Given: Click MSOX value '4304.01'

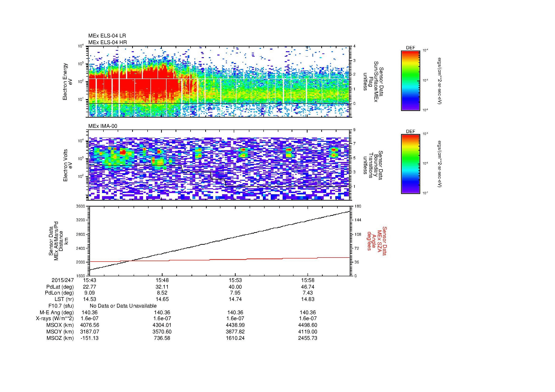Looking at the screenshot, I should click(162, 325).
